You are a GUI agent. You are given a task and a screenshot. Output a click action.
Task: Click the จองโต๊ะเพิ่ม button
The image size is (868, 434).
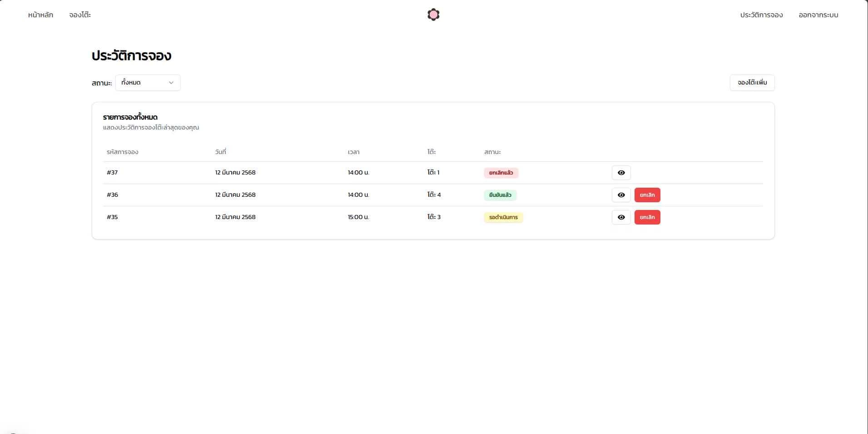[x=752, y=83]
